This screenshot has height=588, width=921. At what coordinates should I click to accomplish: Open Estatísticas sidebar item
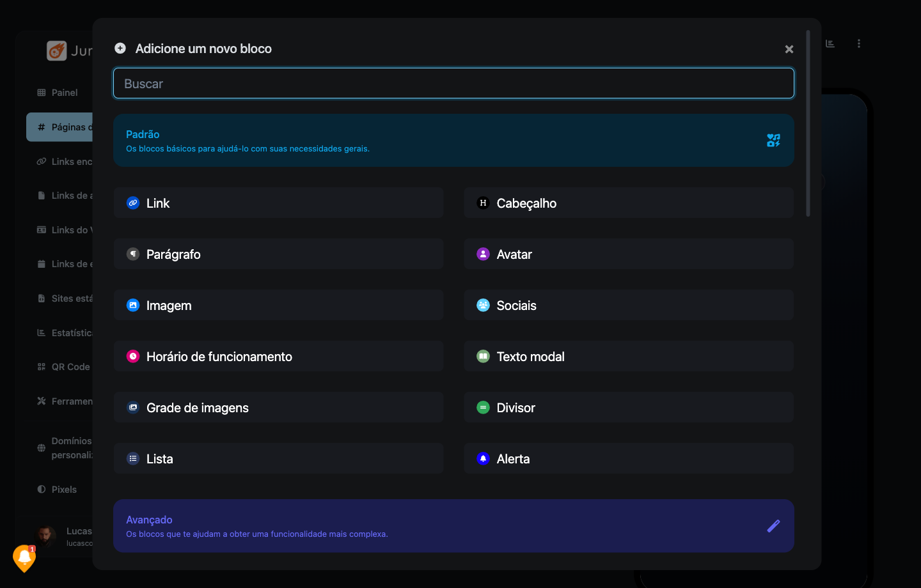click(x=65, y=333)
